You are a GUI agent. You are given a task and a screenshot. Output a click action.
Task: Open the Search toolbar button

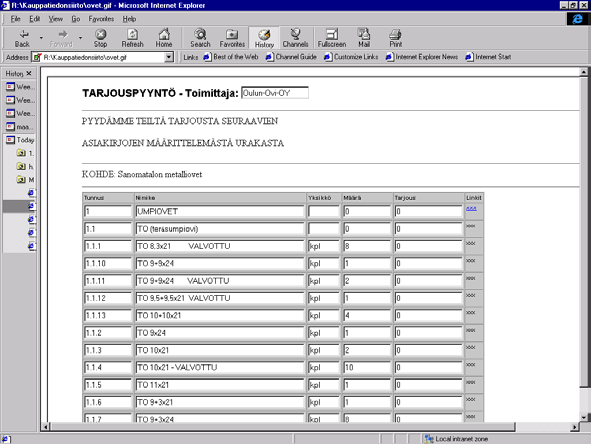pos(200,38)
